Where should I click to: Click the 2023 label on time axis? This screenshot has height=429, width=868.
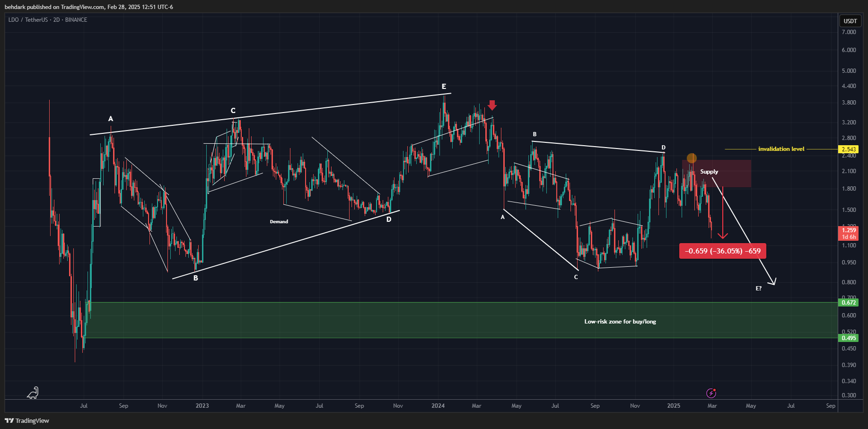pyautogui.click(x=202, y=406)
